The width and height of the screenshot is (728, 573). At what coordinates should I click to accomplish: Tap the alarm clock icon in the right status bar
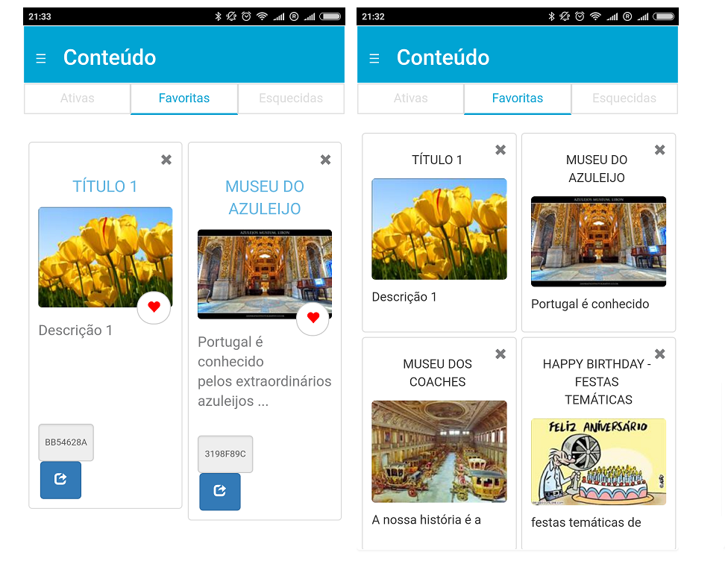580,16
